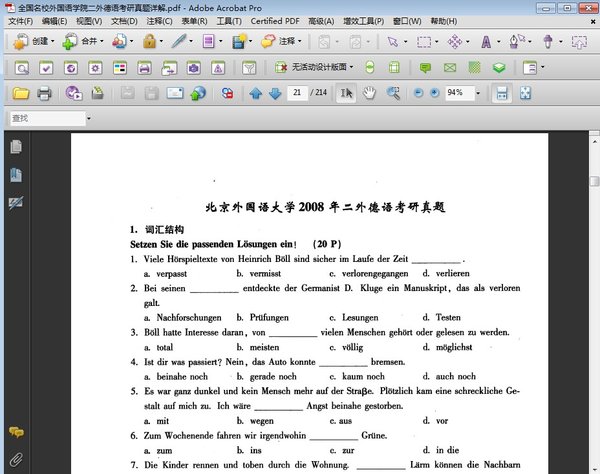Click the green envelope icon

[450, 68]
